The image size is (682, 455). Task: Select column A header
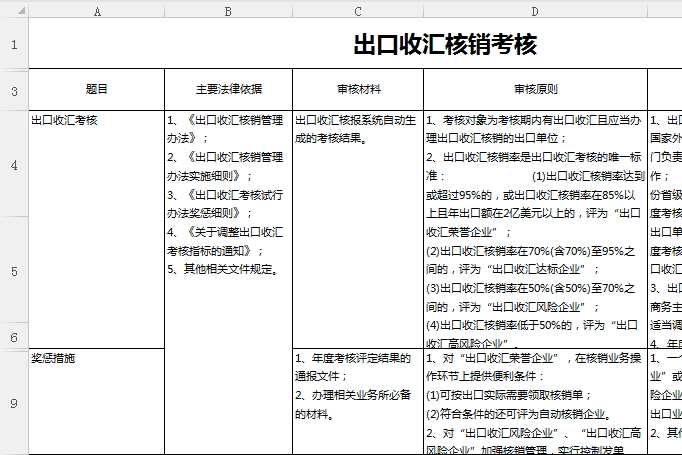tap(97, 11)
